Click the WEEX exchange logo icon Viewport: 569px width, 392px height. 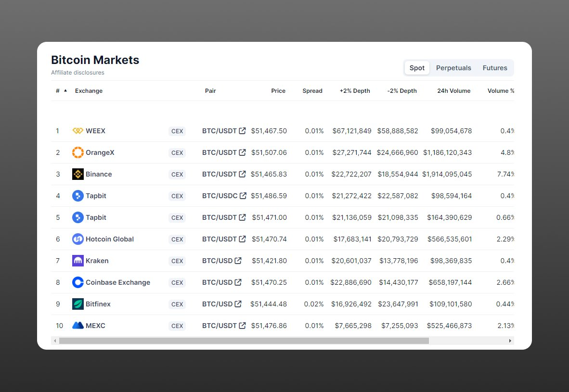tap(78, 131)
